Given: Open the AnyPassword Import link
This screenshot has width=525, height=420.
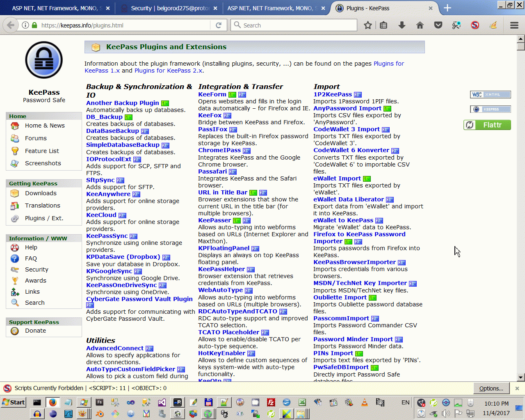Looking at the screenshot, I should 347,108.
